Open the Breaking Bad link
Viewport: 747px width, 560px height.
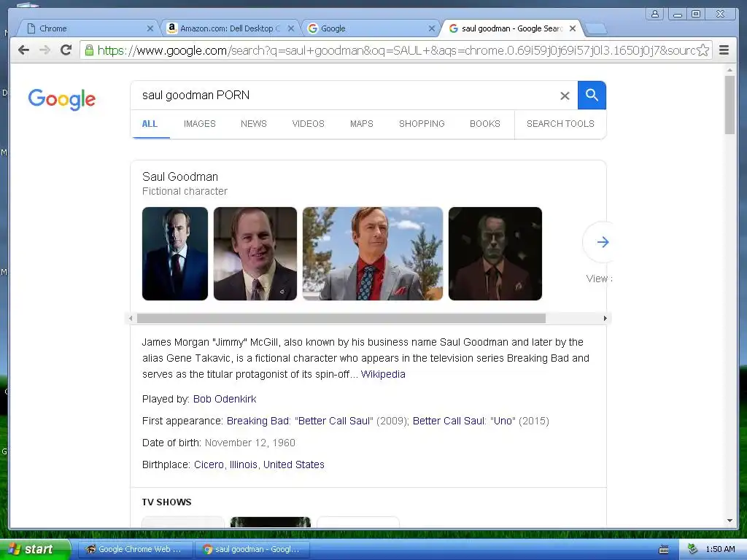point(258,421)
